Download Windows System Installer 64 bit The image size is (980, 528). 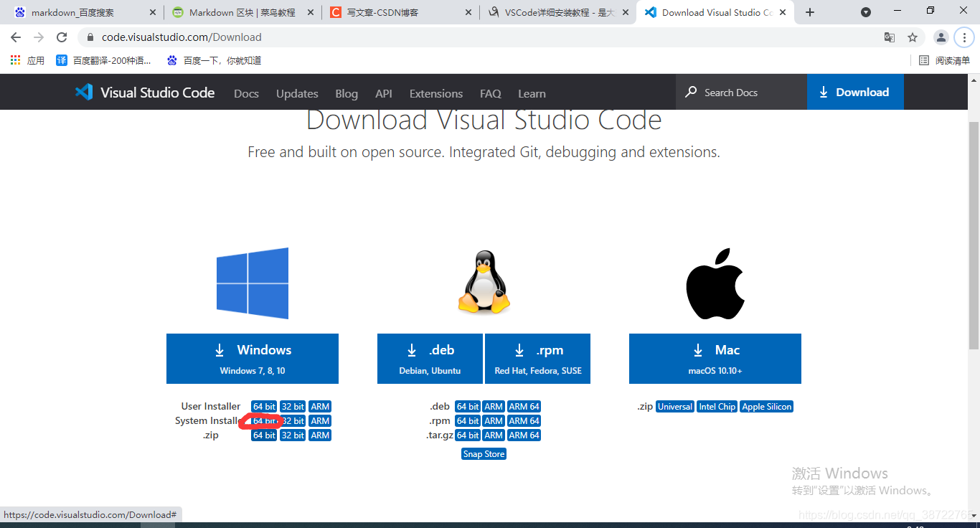(x=264, y=421)
